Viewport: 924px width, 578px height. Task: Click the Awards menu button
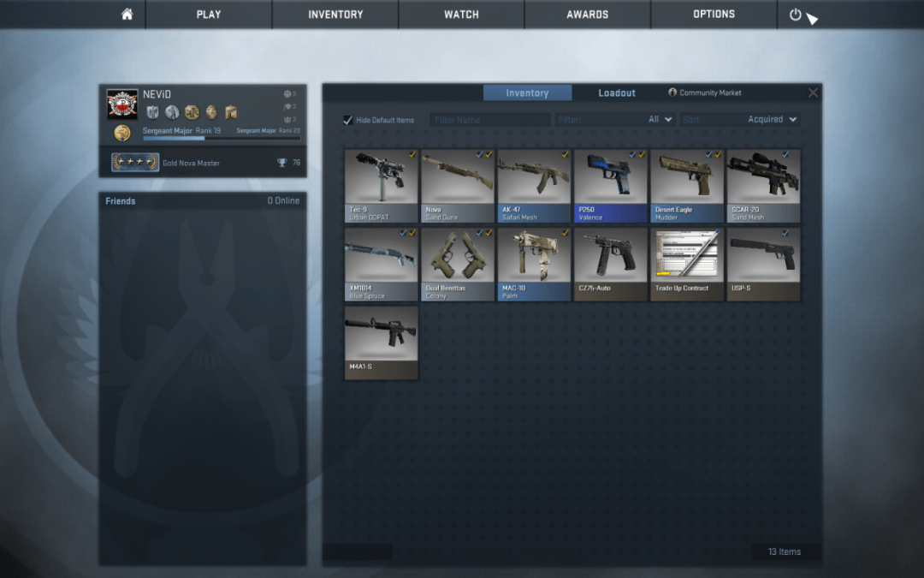[x=588, y=15]
